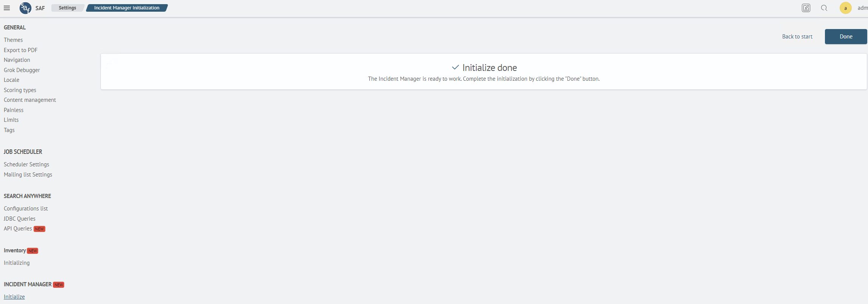Open API Queries page
Image resolution: width=868 pixels, height=304 pixels.
click(18, 229)
